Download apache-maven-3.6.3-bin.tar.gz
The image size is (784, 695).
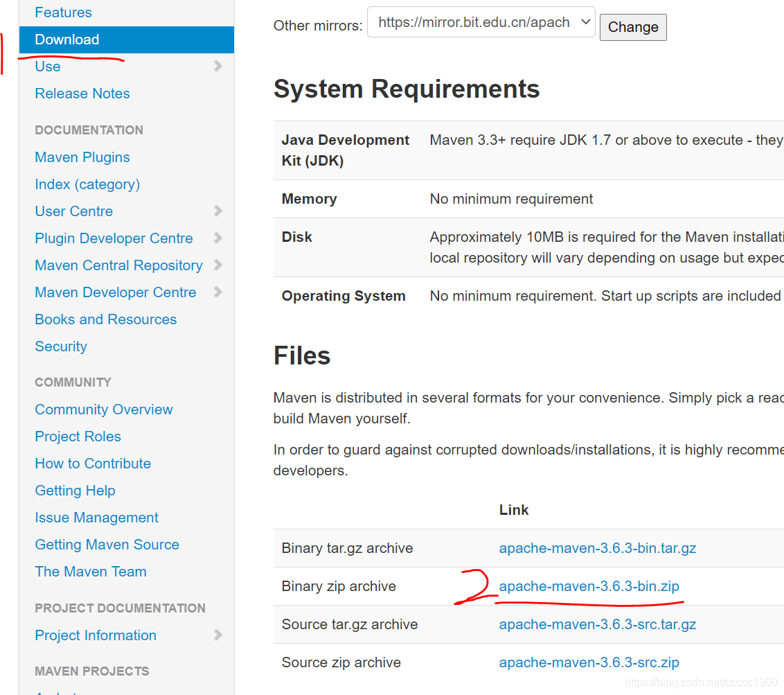coord(598,548)
